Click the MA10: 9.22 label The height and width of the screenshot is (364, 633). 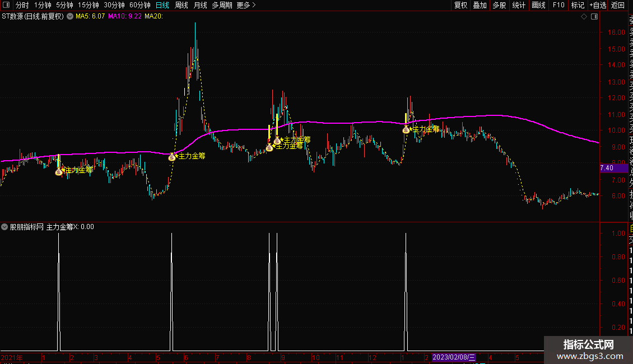pos(125,17)
